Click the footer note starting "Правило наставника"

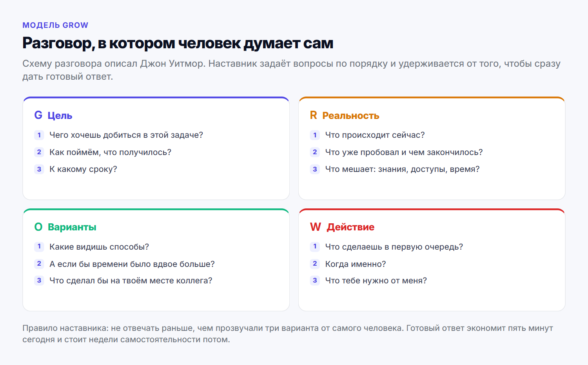pyautogui.click(x=288, y=334)
